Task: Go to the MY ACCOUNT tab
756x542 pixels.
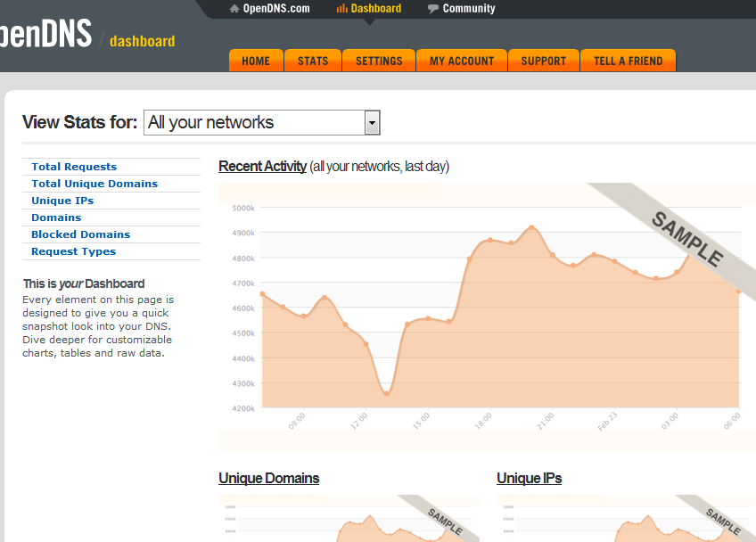Action: 462,61
